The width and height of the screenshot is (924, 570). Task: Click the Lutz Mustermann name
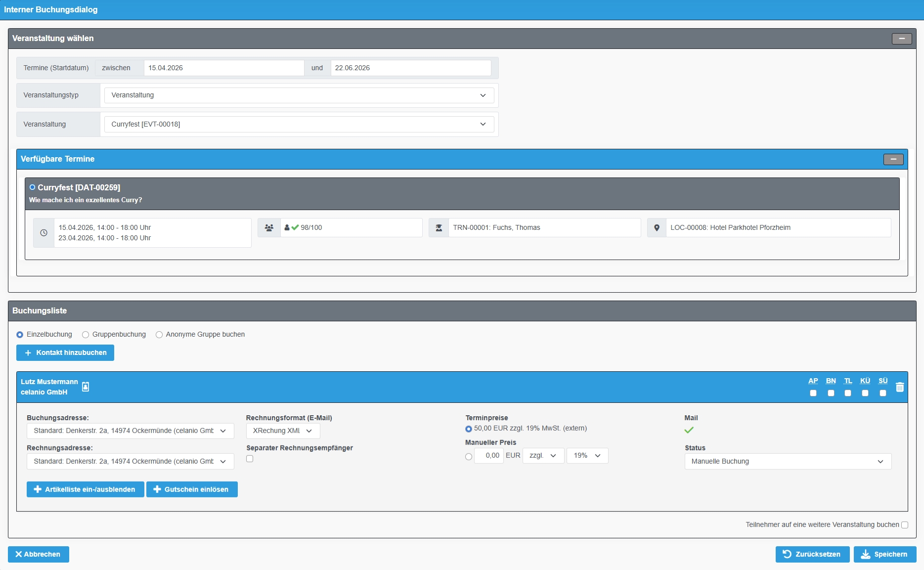point(49,382)
